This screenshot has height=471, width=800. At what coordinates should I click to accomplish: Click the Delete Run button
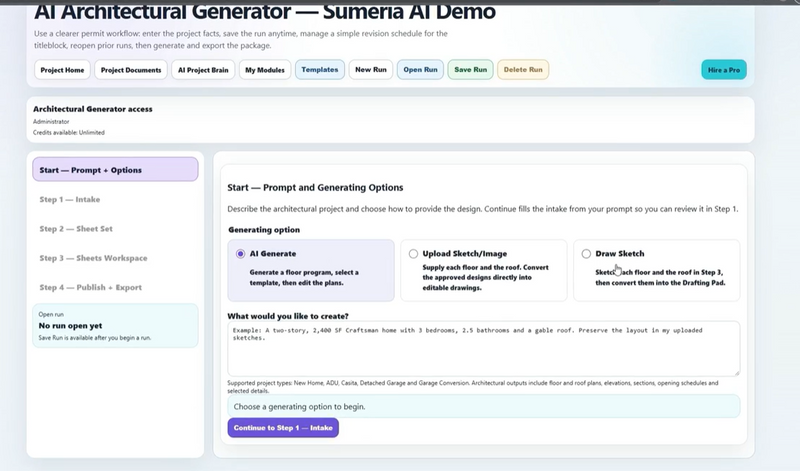pyautogui.click(x=523, y=69)
